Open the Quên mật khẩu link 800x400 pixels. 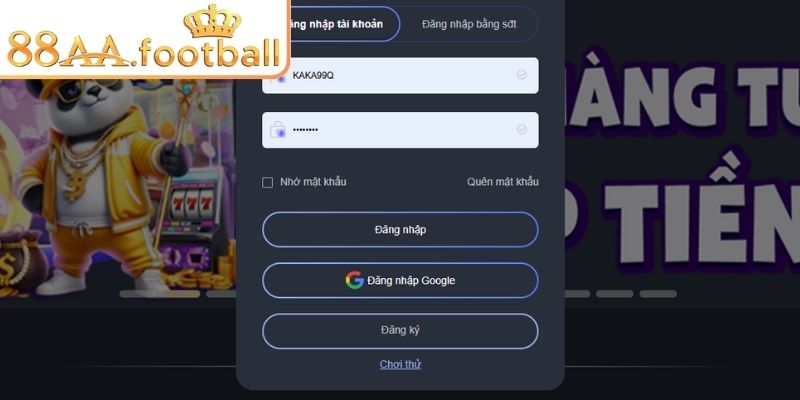[x=503, y=182]
